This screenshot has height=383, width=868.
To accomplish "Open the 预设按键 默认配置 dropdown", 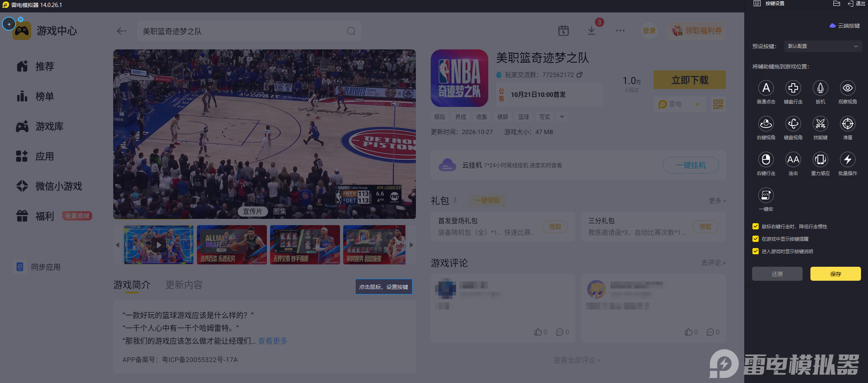I will click(822, 46).
